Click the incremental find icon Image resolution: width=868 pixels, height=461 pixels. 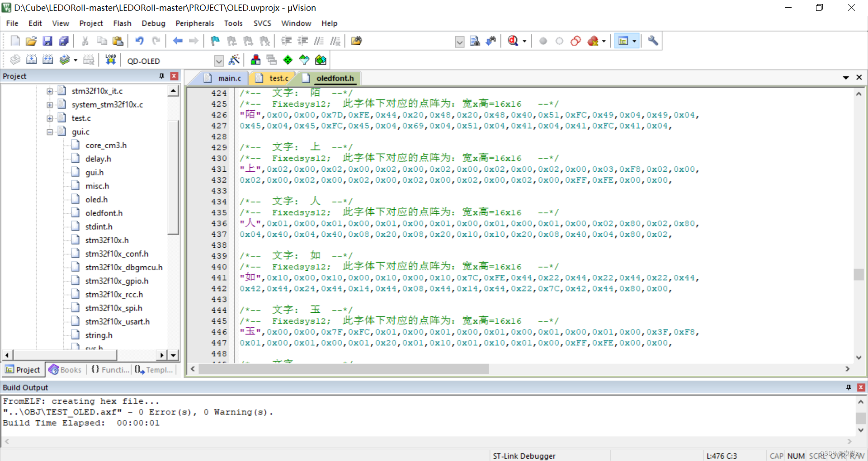pos(491,41)
